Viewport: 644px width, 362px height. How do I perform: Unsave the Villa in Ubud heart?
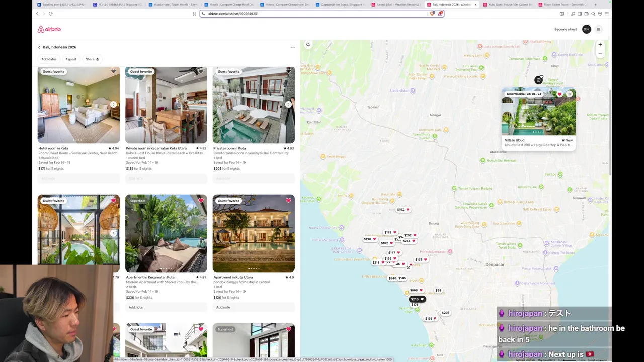click(559, 94)
